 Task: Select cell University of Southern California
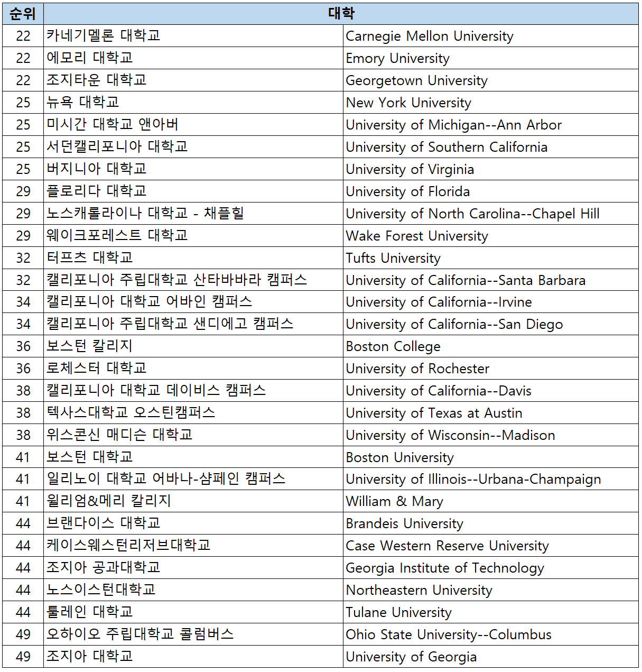[x=491, y=147]
